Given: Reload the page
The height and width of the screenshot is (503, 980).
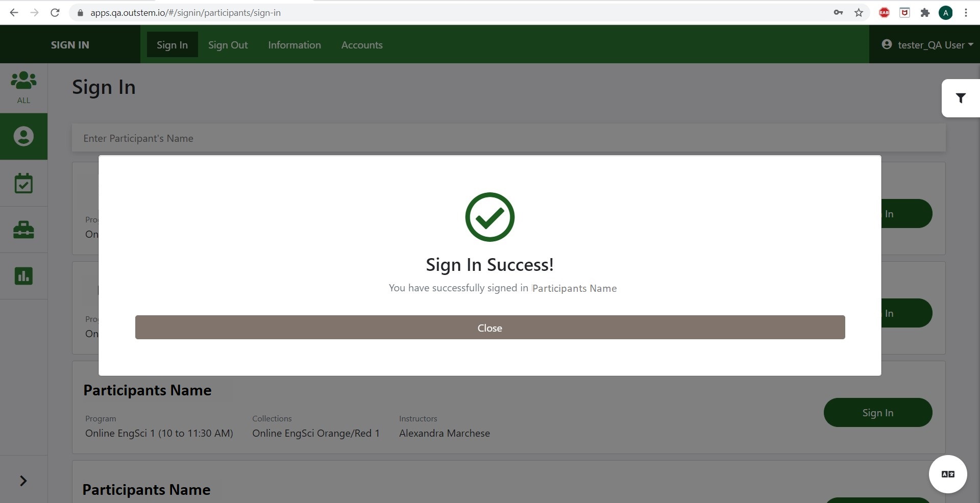Looking at the screenshot, I should click(55, 13).
